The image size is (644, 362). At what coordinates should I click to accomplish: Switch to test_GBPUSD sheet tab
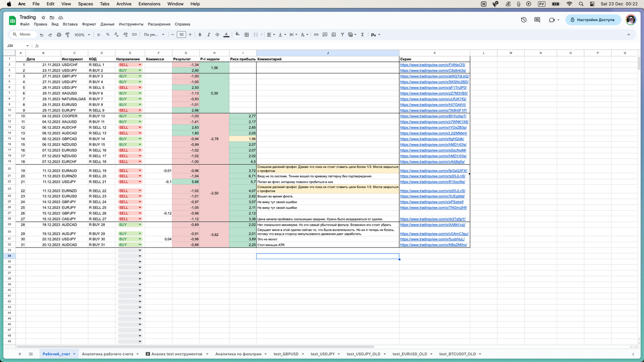(286, 354)
